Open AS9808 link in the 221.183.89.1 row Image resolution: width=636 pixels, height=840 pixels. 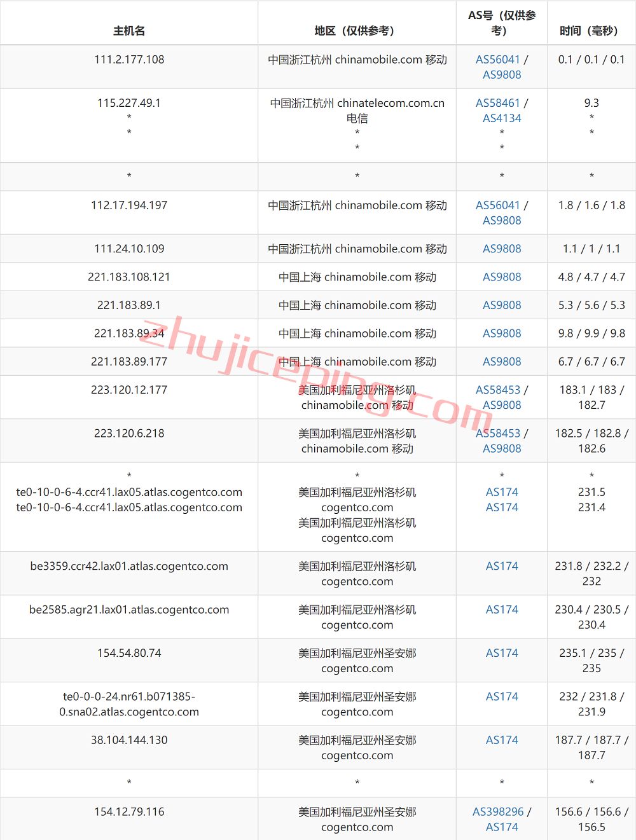502,305
